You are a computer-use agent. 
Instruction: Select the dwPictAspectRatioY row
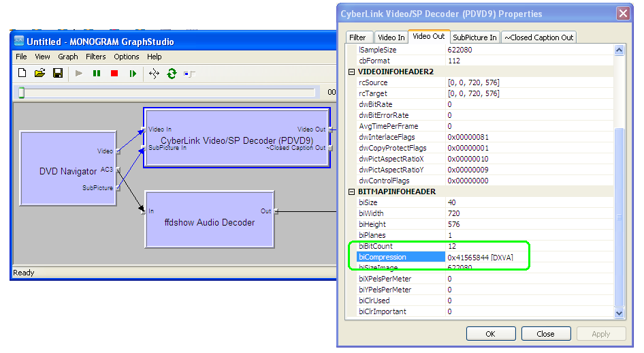pyautogui.click(x=485, y=170)
